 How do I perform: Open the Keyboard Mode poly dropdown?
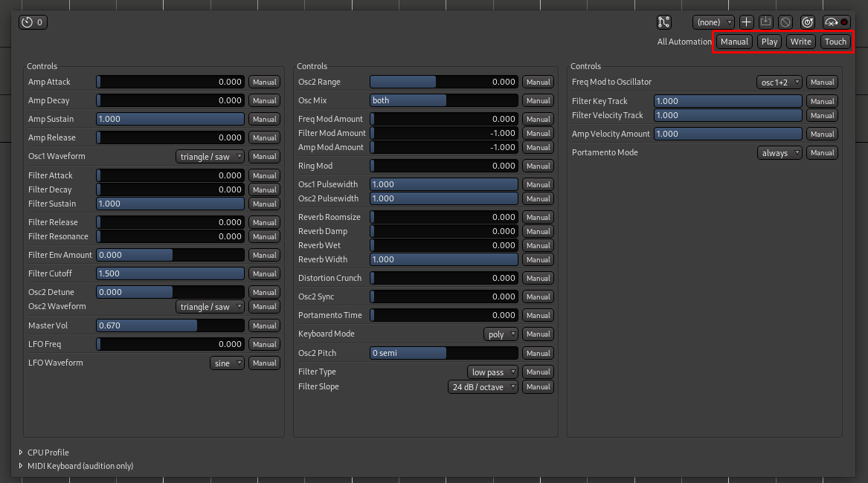(501, 334)
